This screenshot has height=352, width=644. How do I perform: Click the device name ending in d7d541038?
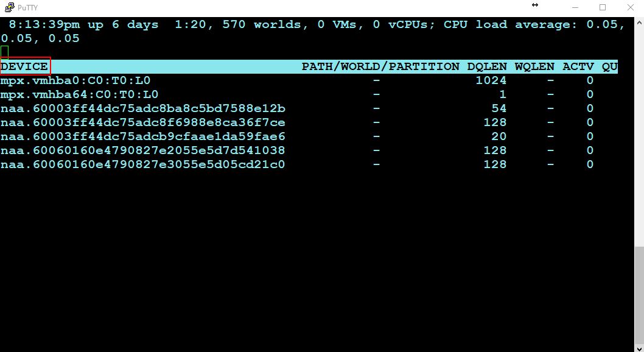point(142,150)
